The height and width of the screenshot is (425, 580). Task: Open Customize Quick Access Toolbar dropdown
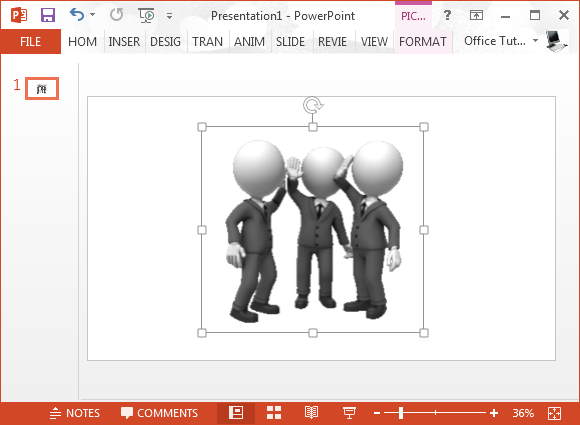(x=169, y=16)
